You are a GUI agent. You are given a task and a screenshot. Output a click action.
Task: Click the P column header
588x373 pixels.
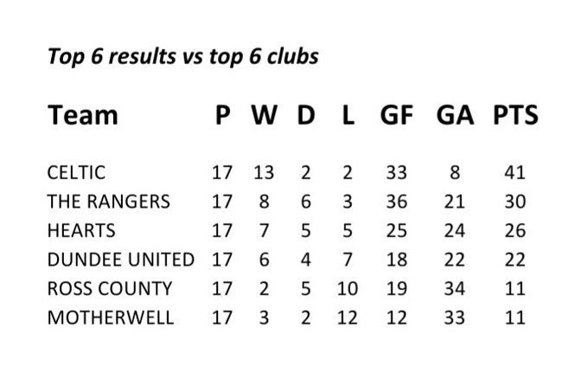pos(222,115)
